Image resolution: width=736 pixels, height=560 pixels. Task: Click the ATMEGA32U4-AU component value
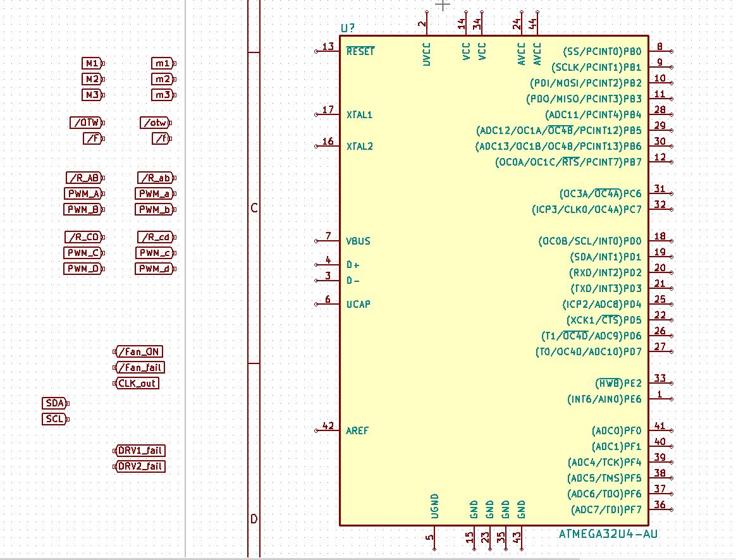[608, 534]
